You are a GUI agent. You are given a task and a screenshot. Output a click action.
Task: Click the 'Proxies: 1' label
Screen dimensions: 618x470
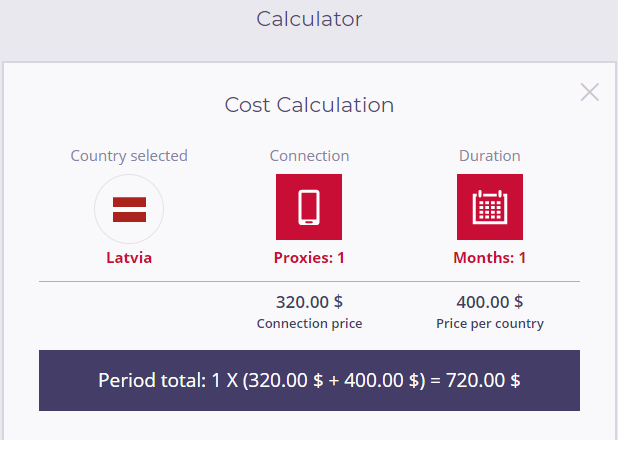[309, 257]
